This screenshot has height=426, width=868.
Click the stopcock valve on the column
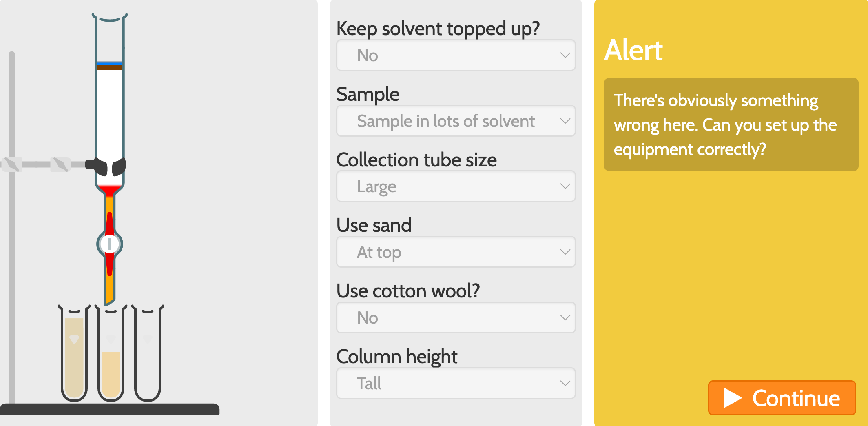pyautogui.click(x=109, y=244)
